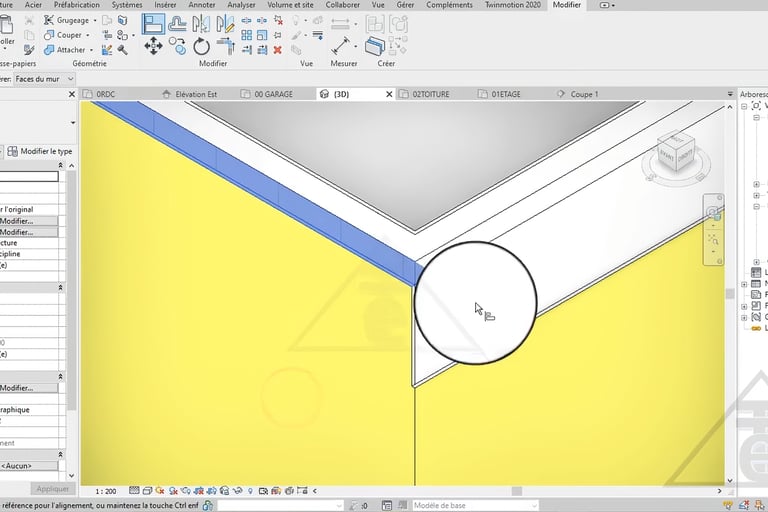
Task: Click the Measure between references tool
Action: 341,46
